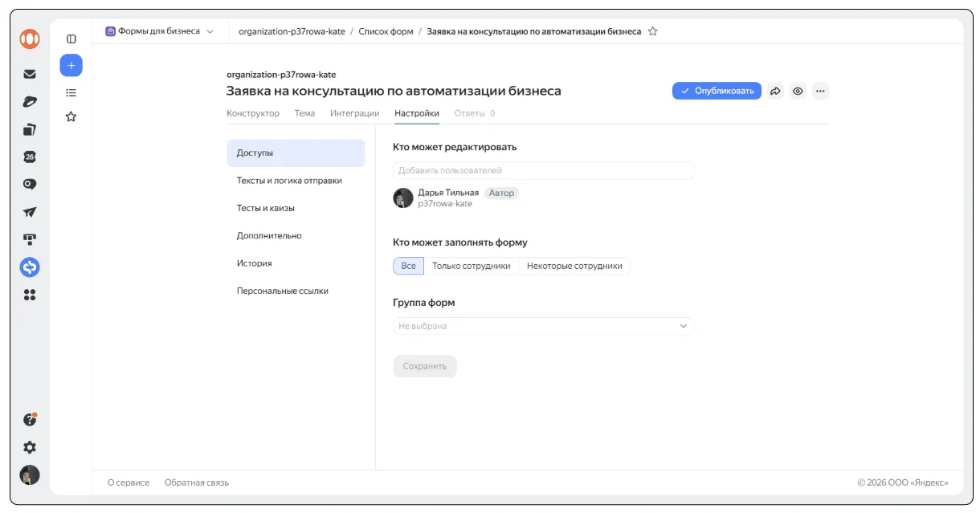Open Mail from the left sidebar
The image size is (980, 513).
(x=30, y=74)
